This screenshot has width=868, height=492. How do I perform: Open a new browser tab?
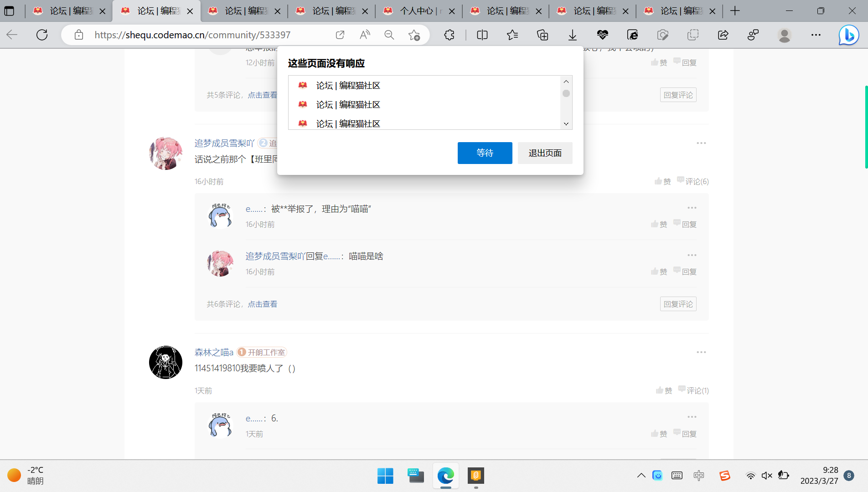pos(735,11)
